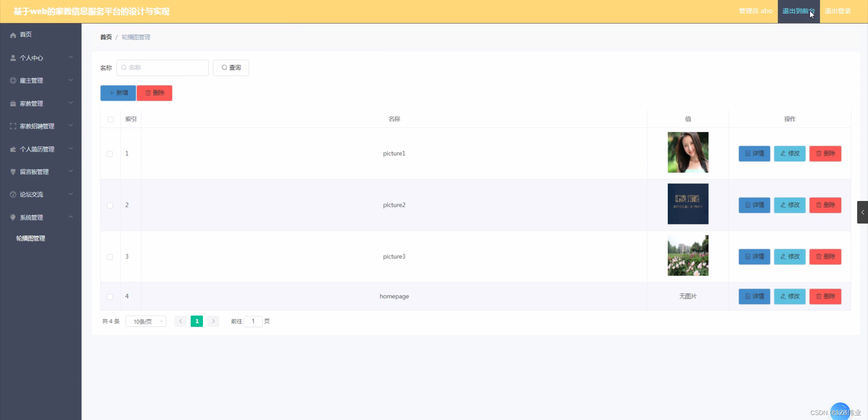868x420 pixels.
Task: Click the 首页 home icon in sidebar
Action: (12, 34)
